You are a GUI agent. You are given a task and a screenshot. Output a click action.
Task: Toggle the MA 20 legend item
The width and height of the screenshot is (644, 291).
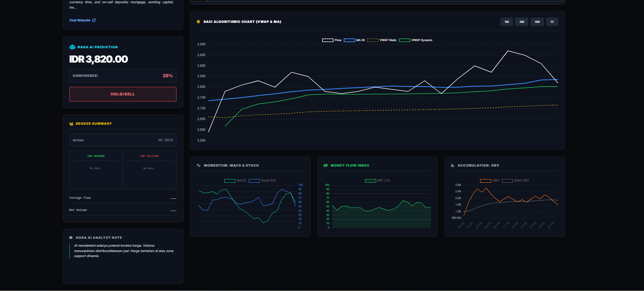click(x=354, y=40)
